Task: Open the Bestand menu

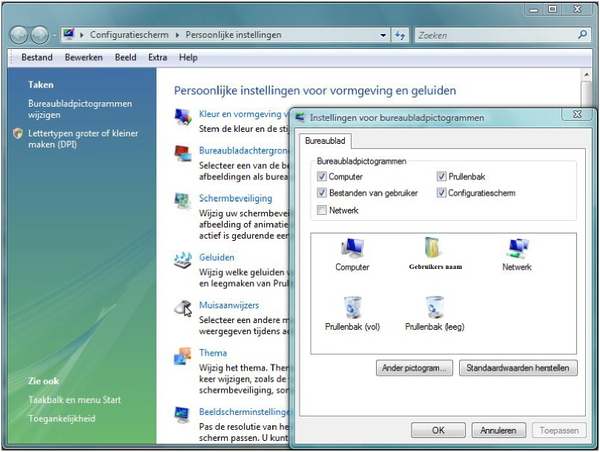Action: coord(37,57)
